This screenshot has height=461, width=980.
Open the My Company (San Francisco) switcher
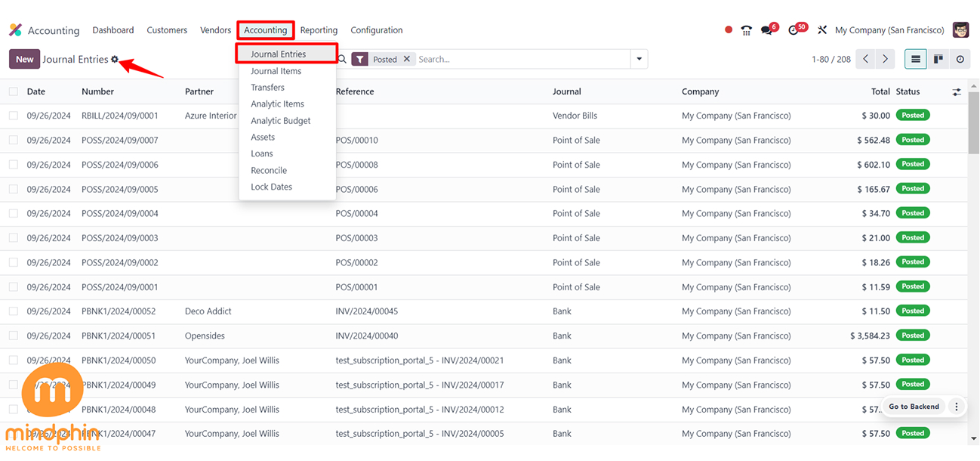[x=889, y=30]
